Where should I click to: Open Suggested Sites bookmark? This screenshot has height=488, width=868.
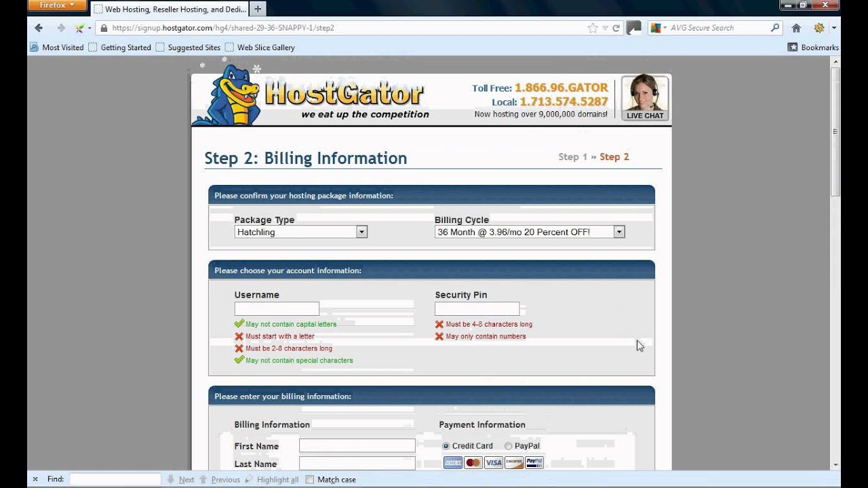click(x=188, y=47)
